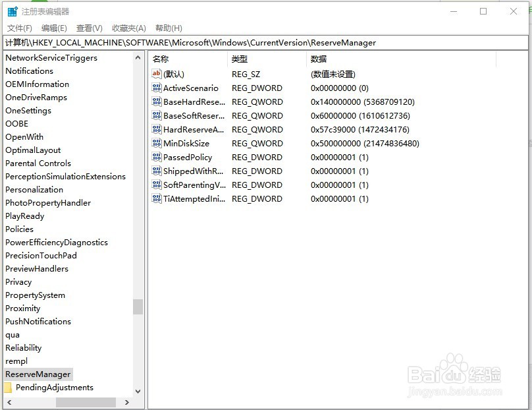Select the PhotoPropertyHandler key
This screenshot has height=410, width=532.
coord(48,203)
